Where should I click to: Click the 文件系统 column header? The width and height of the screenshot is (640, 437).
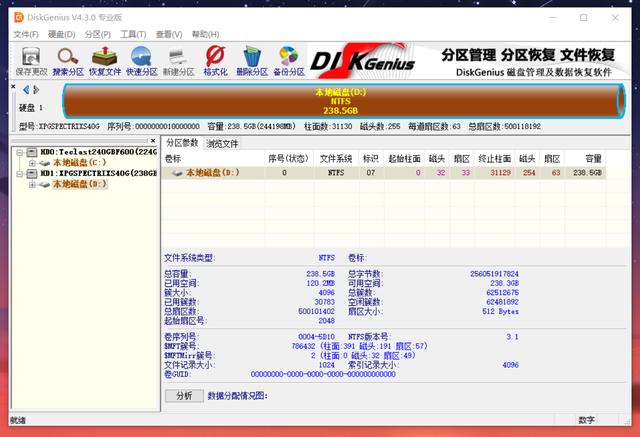[x=336, y=159]
